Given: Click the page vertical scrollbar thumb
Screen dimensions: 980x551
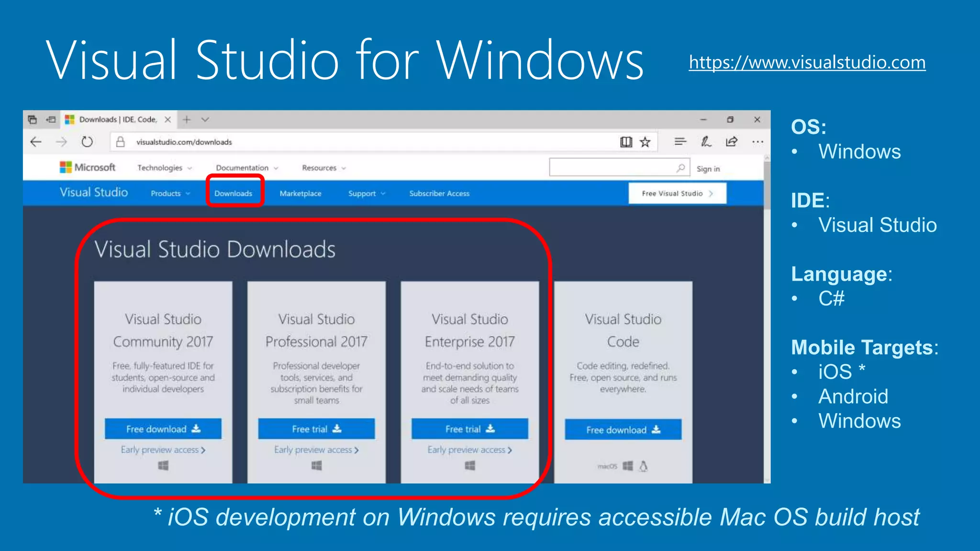Looking at the screenshot, I should tap(767, 186).
